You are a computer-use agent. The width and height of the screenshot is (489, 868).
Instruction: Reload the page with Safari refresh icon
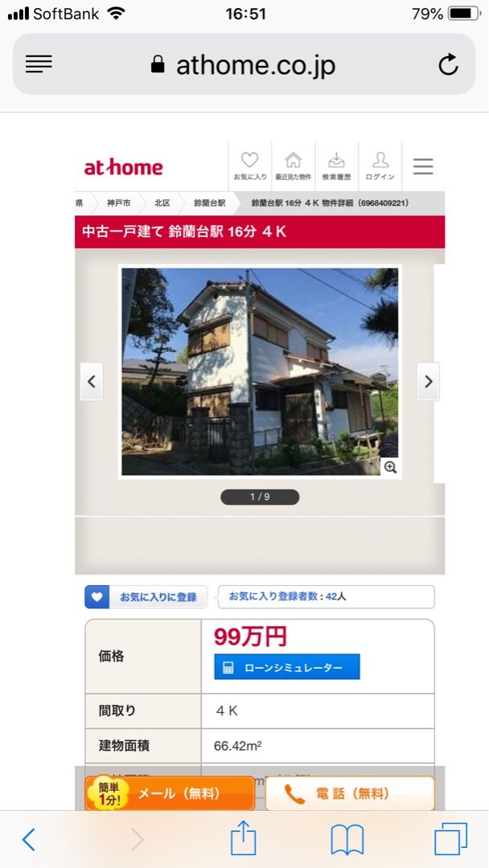point(448,65)
